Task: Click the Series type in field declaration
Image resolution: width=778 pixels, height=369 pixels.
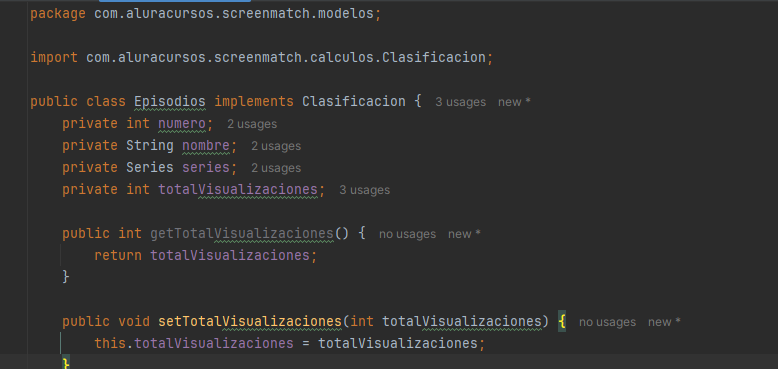Action: [x=150, y=168]
